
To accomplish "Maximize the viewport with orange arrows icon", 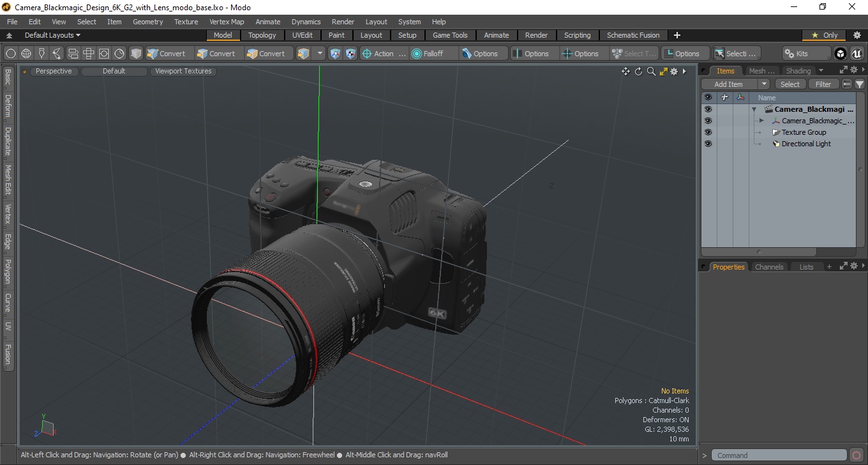I will [663, 72].
